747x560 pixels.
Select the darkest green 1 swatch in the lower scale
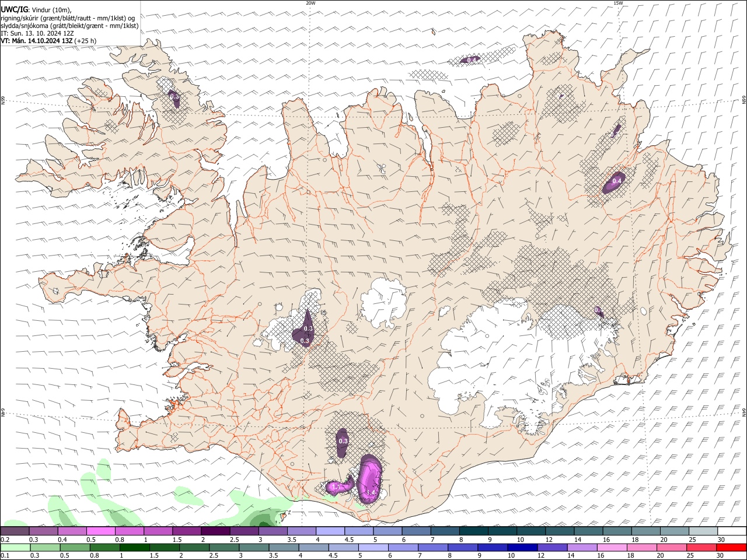click(x=135, y=548)
